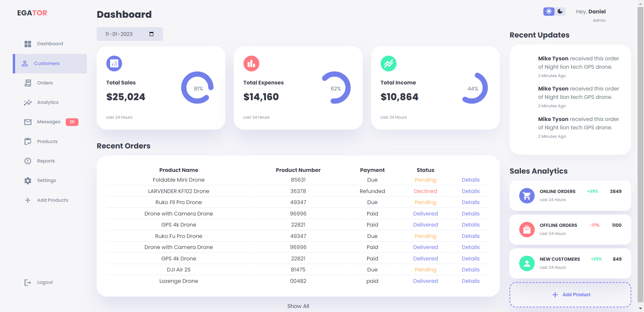Image resolution: width=644 pixels, height=312 pixels.
Task: Select the Products sidebar icon
Action: 27,141
